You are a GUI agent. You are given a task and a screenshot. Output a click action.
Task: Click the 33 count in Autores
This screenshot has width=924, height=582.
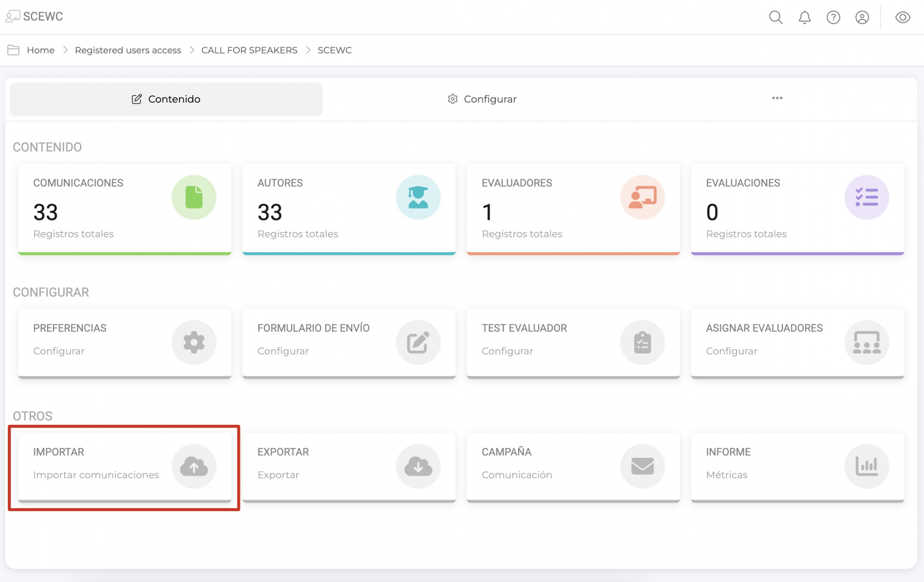point(270,212)
